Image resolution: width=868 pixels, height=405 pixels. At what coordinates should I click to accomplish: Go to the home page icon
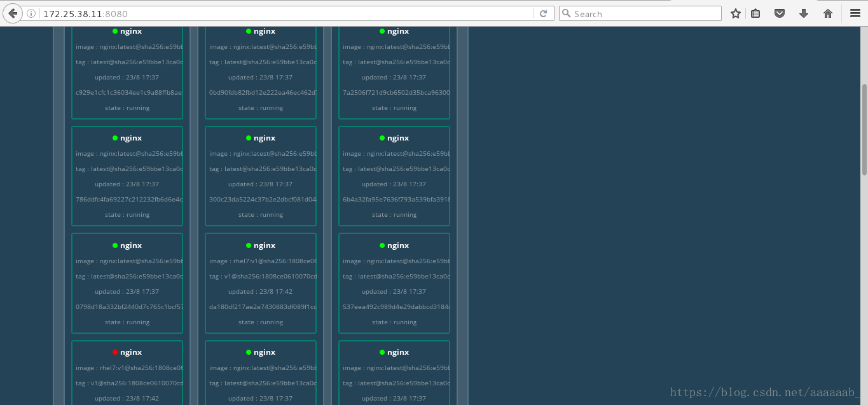pyautogui.click(x=828, y=13)
